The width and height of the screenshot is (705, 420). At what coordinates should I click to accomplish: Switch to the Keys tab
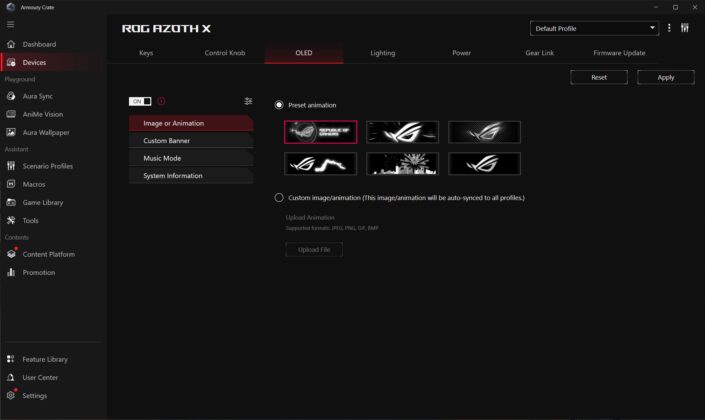point(146,53)
